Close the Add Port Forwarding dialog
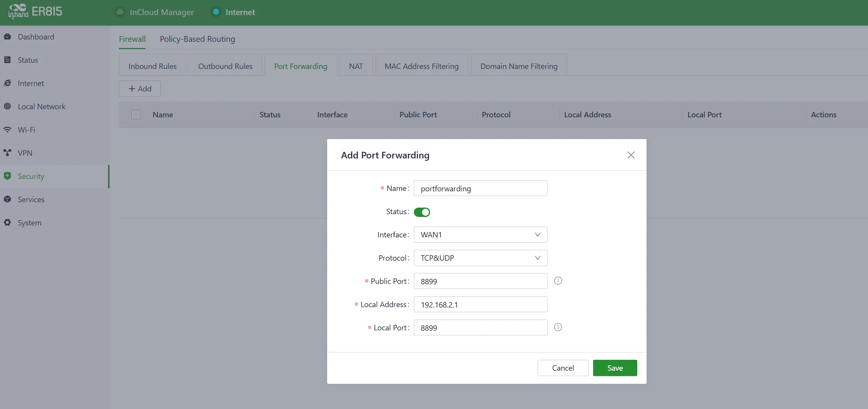 pos(631,155)
